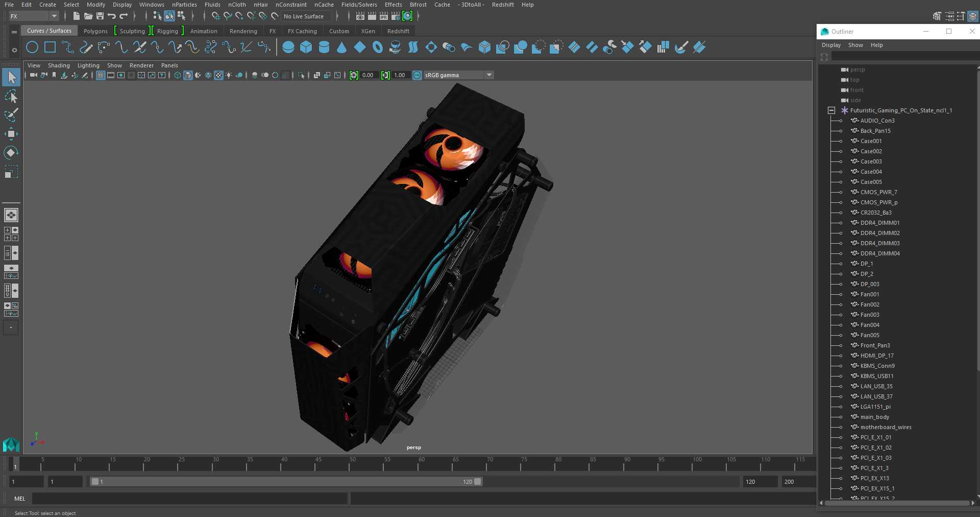Click the playback end time field showing 120

[x=759, y=481]
